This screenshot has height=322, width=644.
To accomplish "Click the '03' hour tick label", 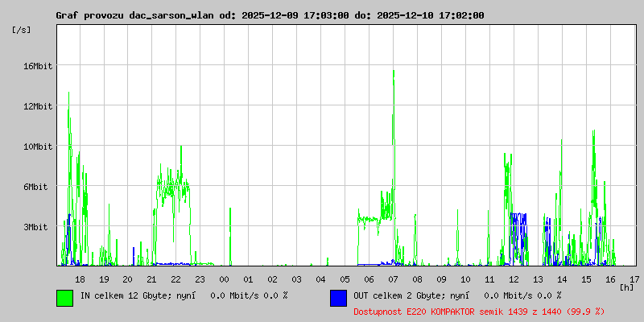I will tap(296, 279).
